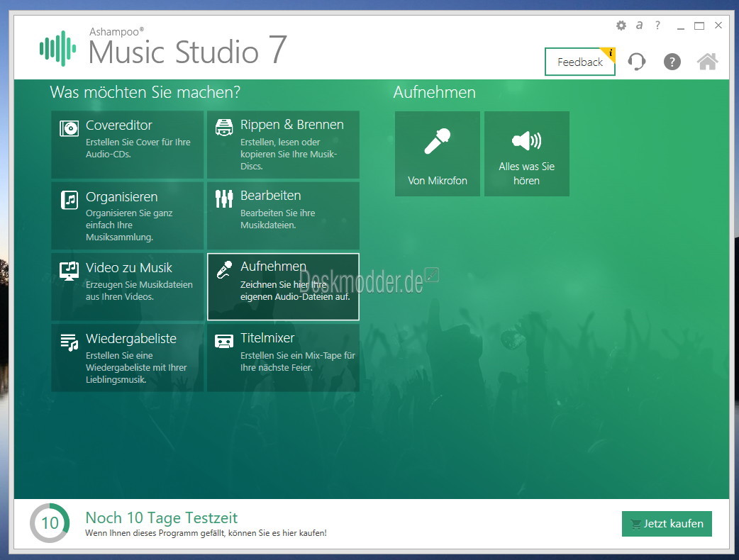The width and height of the screenshot is (739, 560).
Task: Close the Music Studio window
Action: tap(718, 26)
